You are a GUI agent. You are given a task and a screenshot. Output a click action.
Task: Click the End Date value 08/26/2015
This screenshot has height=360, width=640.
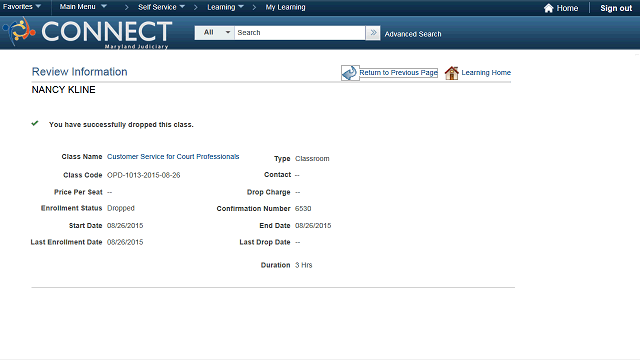point(313,226)
